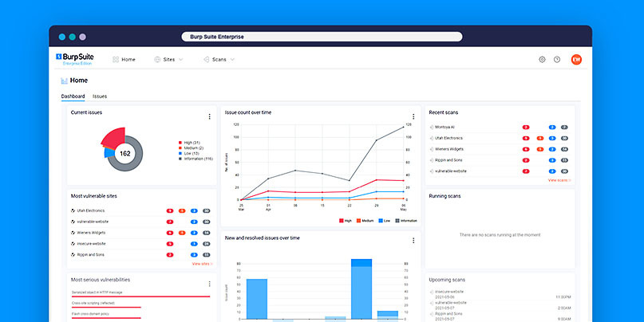Click scan icon beside insecure-website in Upcoming scans
The height and width of the screenshot is (322, 644).
point(432,292)
